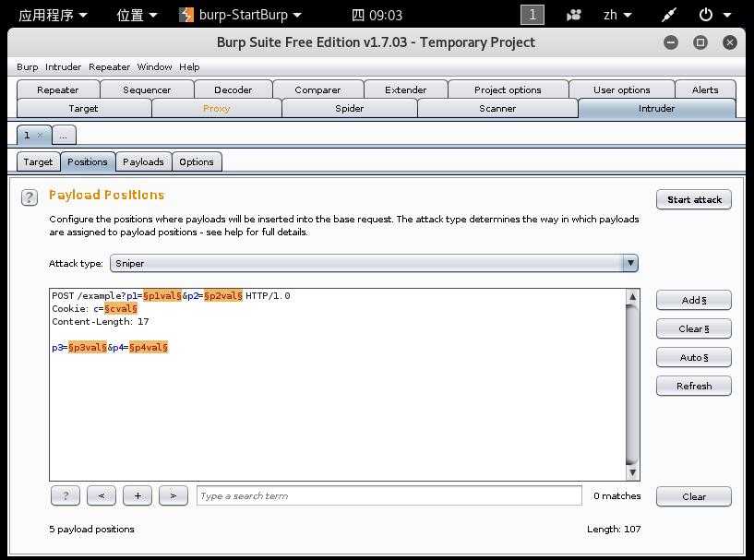Click the §p2val§ payload marker

[223, 295]
